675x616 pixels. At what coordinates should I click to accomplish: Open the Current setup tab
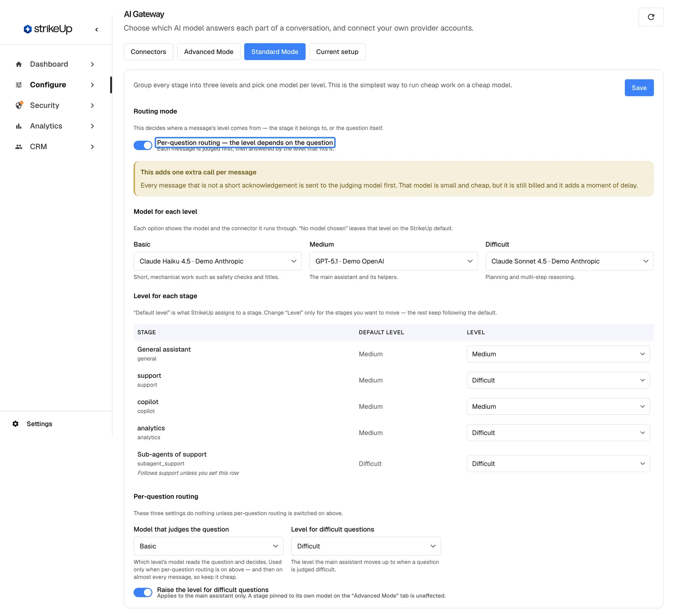pyautogui.click(x=337, y=52)
